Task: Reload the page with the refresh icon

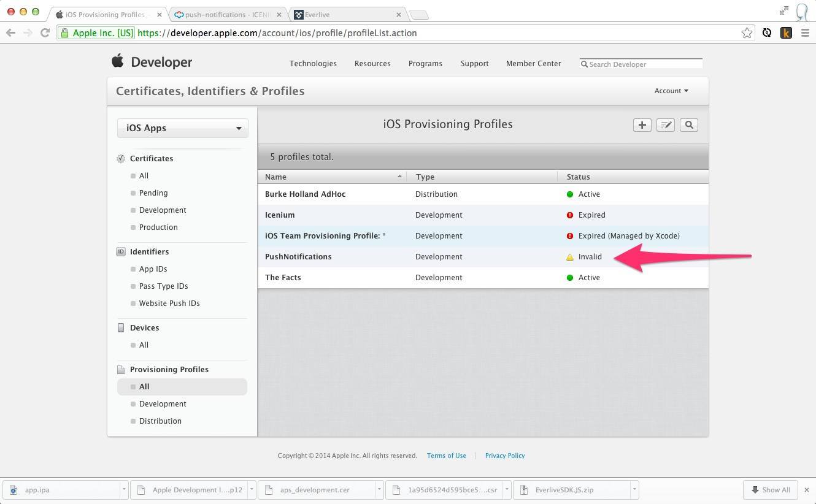Action: (x=45, y=33)
